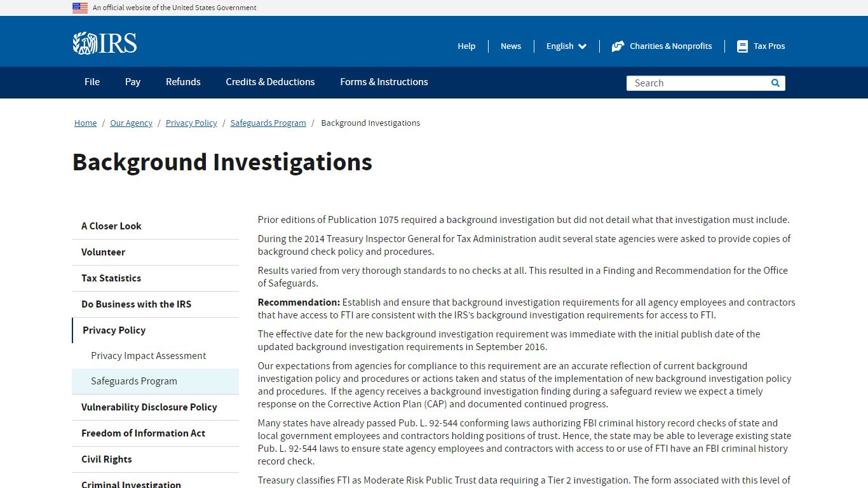Open Civil Rights in sidebar
This screenshot has width=868, height=488.
pyautogui.click(x=155, y=459)
